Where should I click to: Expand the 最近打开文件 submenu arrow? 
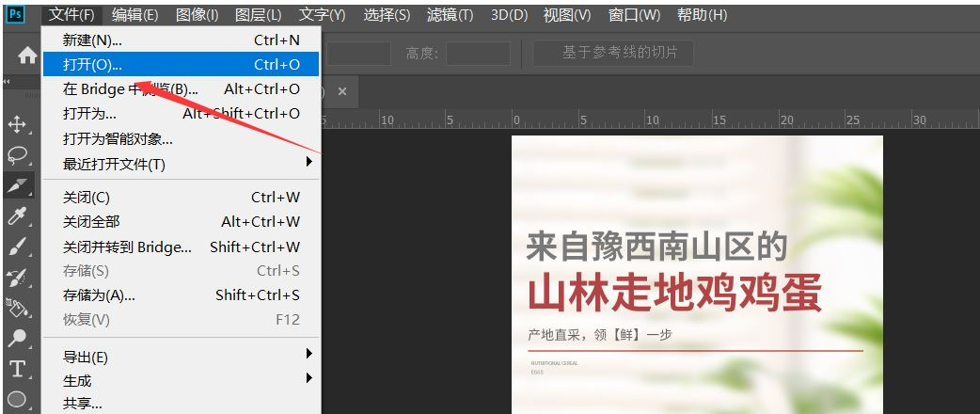[x=308, y=162]
